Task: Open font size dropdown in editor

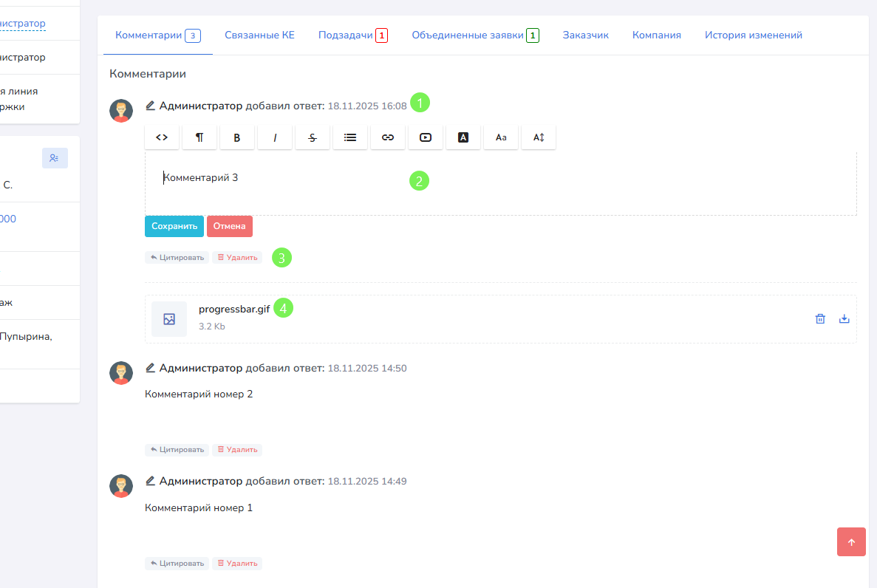Action: tap(501, 137)
